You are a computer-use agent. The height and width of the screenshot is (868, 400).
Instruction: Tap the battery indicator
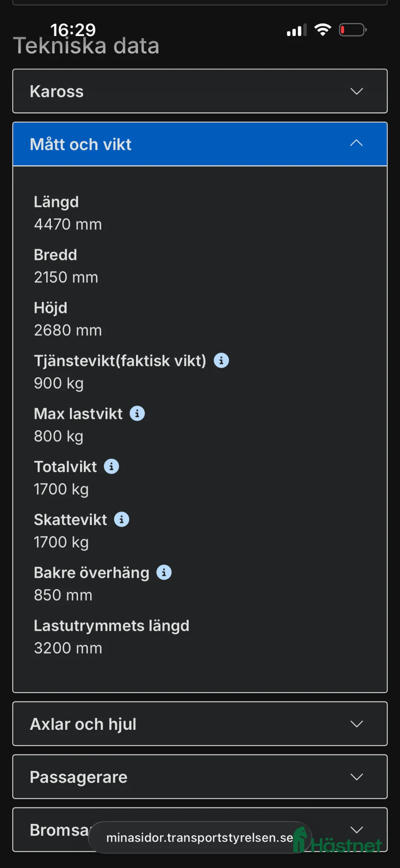click(352, 29)
